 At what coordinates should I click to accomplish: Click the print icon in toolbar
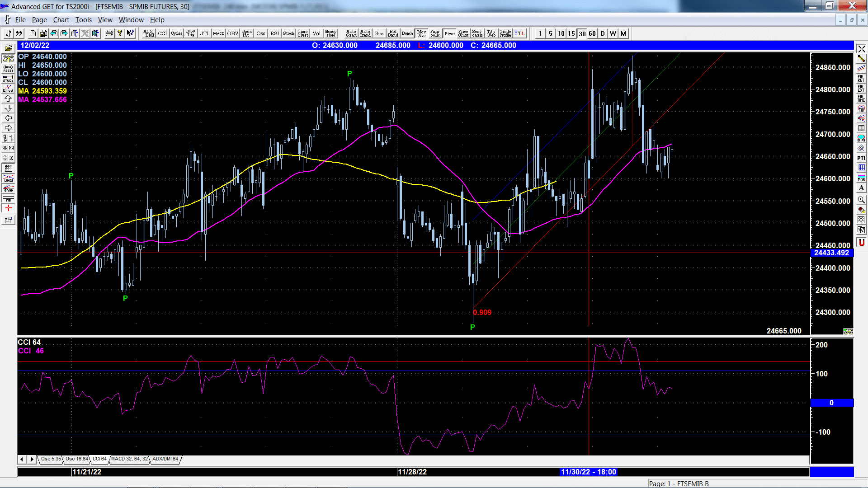(x=109, y=33)
